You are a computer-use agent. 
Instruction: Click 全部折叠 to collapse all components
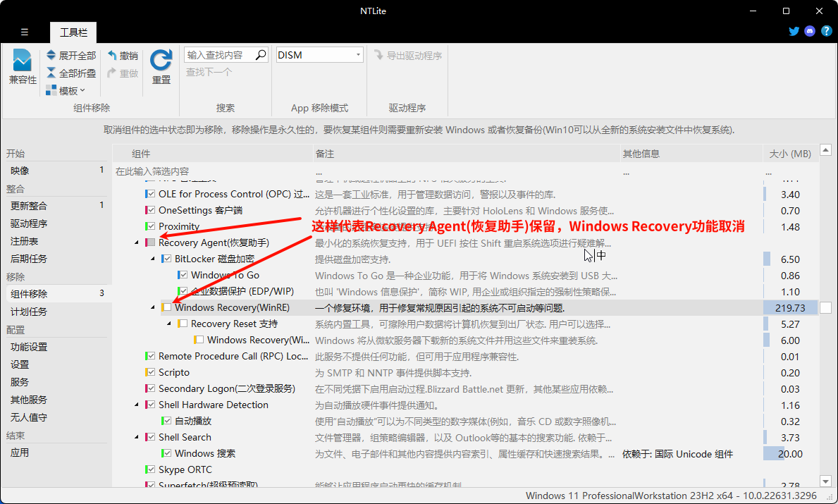pyautogui.click(x=71, y=73)
